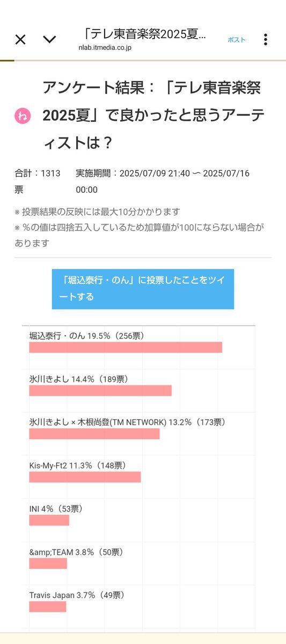The image size is (286, 644).
Task: Tweet your vote for 堀込泰行・のん
Action: coord(143,289)
